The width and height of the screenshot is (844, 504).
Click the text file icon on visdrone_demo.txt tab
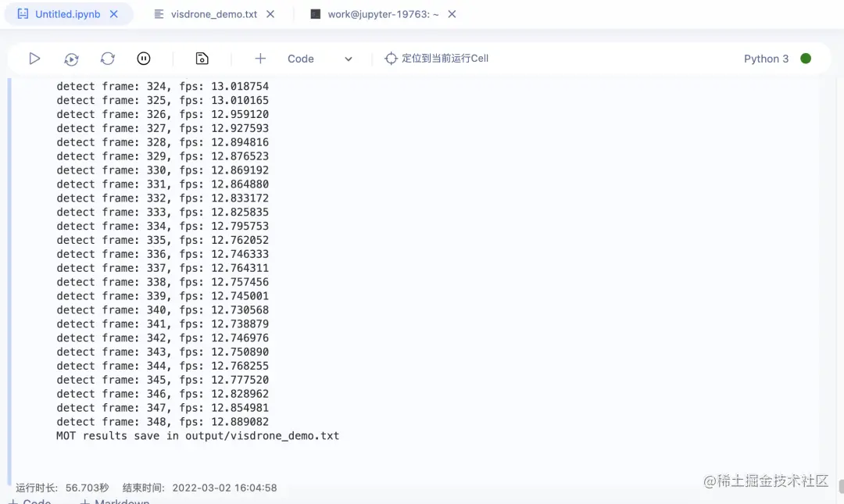[x=159, y=14]
